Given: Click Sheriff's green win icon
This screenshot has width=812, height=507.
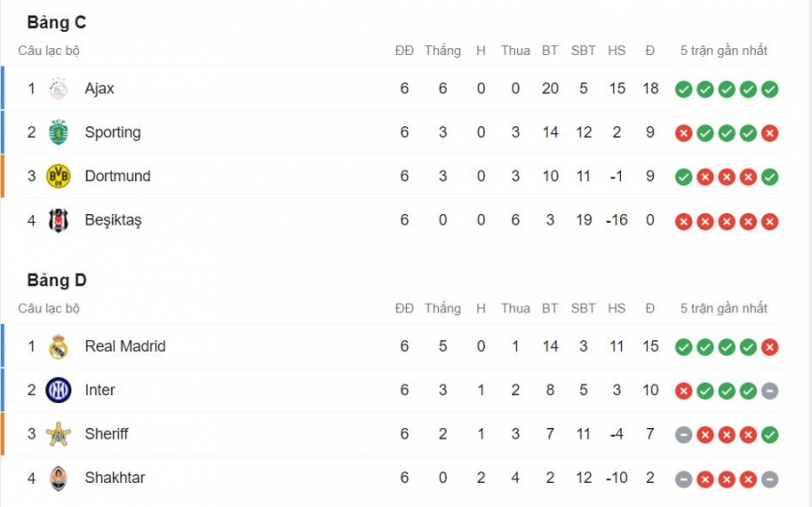Looking at the screenshot, I should point(770,435).
